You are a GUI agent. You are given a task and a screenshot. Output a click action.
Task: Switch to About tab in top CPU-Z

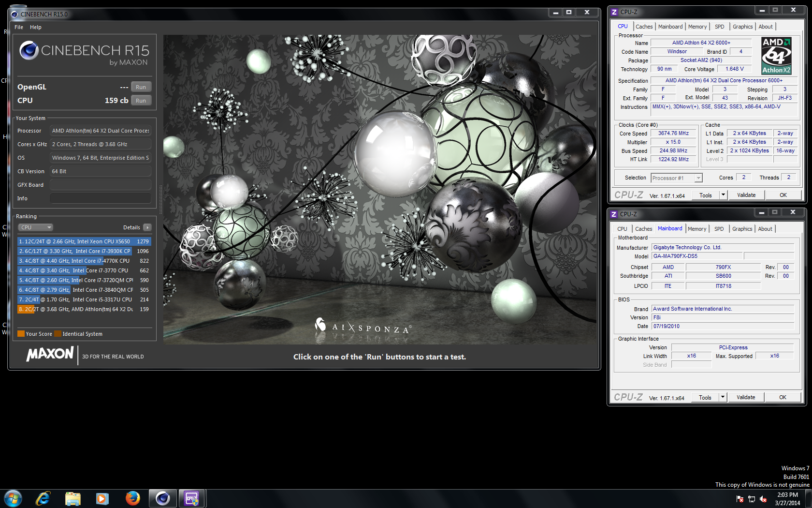tap(766, 27)
